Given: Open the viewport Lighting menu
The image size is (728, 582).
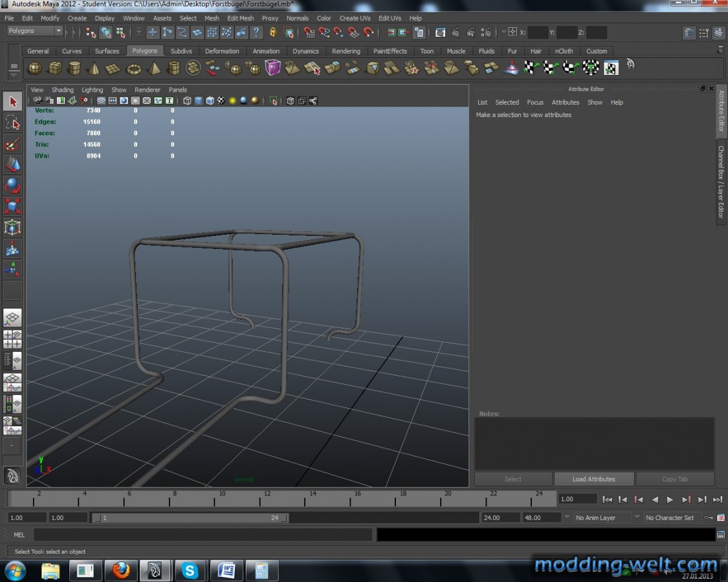Looking at the screenshot, I should click(x=93, y=90).
